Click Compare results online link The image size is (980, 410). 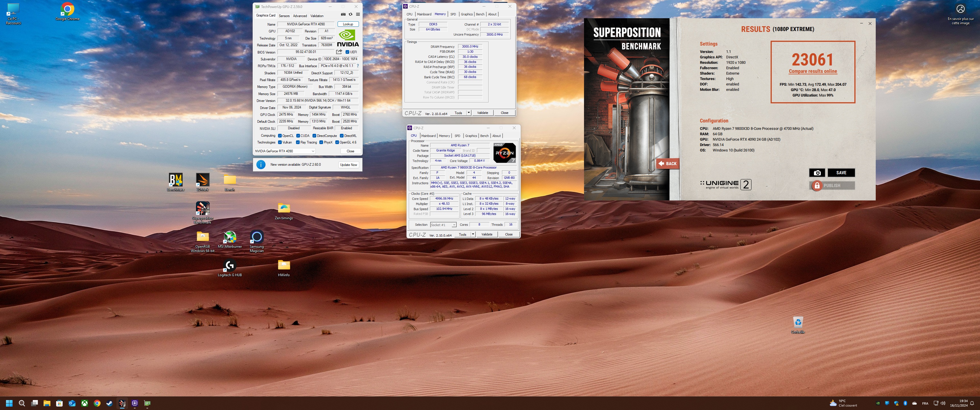coord(812,71)
